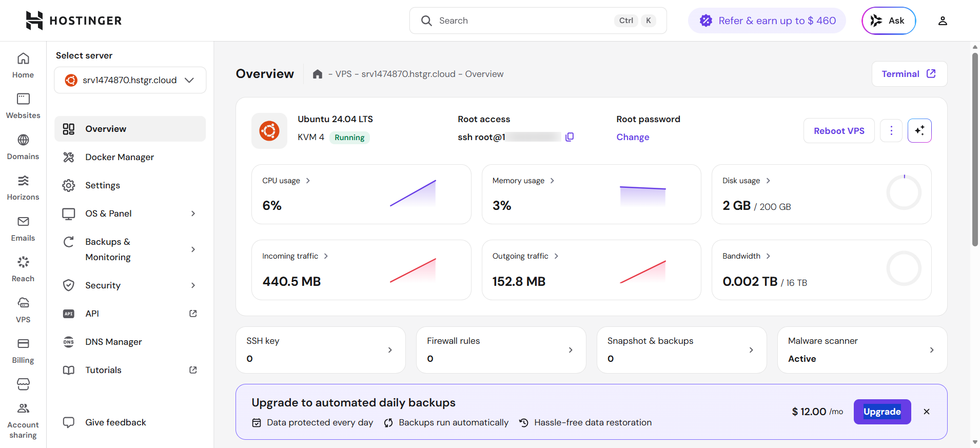Click the Give feedback chat icon
Viewport: 980px width, 448px height.
click(x=69, y=422)
